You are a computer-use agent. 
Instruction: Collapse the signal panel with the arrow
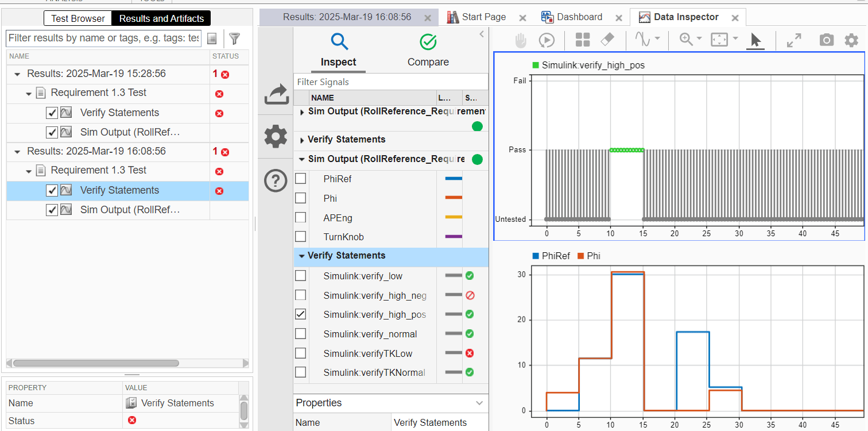point(482,34)
